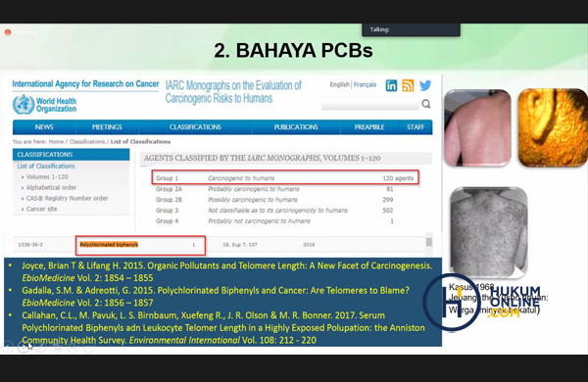Click the CLASSIFICATIONS sidebar header
The height and width of the screenshot is (382, 588).
pyautogui.click(x=72, y=155)
